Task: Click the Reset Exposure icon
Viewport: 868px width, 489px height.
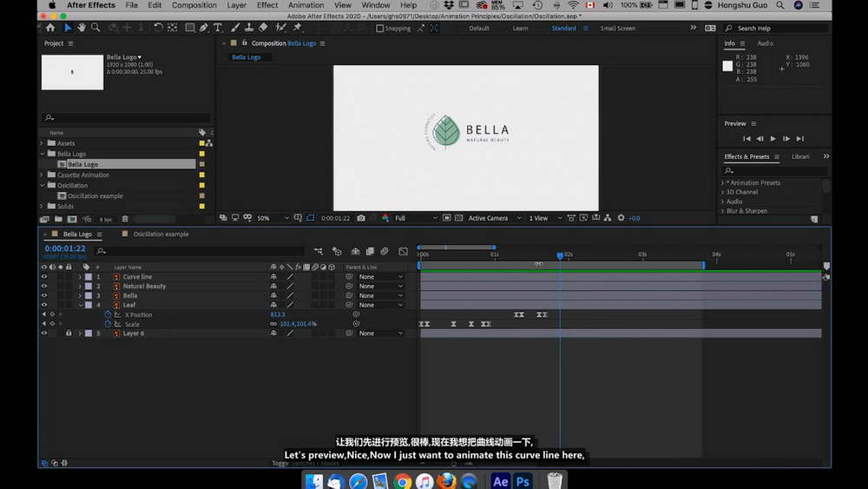Action: (621, 218)
